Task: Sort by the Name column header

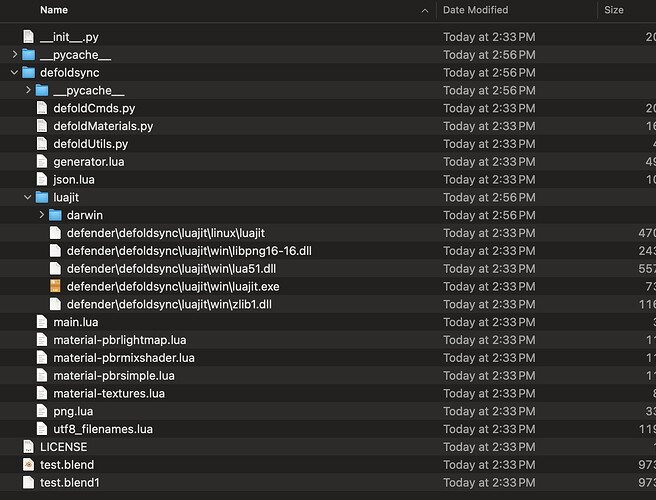Action: pos(54,10)
